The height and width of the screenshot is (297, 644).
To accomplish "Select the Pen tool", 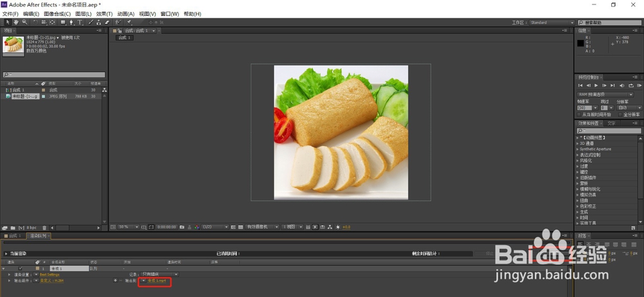I will 71,22.
